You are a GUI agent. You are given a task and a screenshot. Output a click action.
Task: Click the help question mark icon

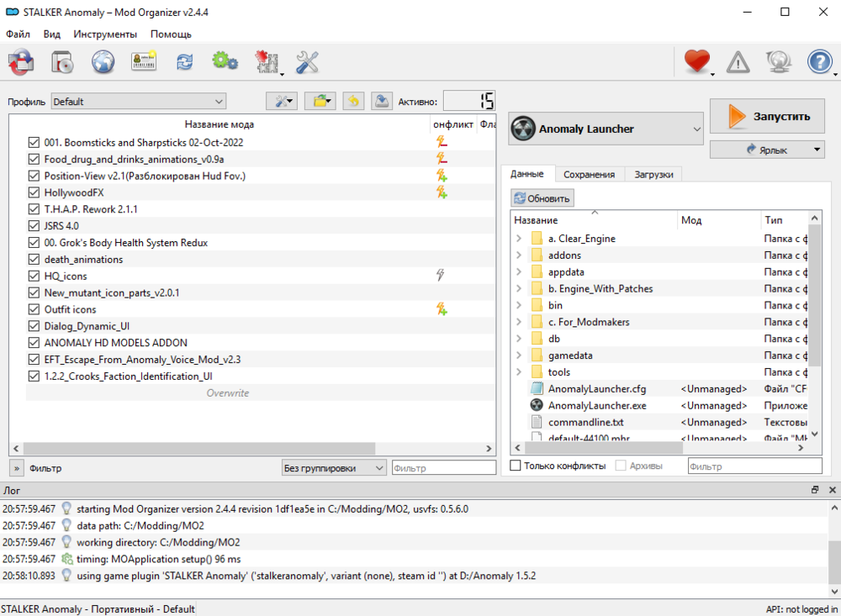pos(819,61)
